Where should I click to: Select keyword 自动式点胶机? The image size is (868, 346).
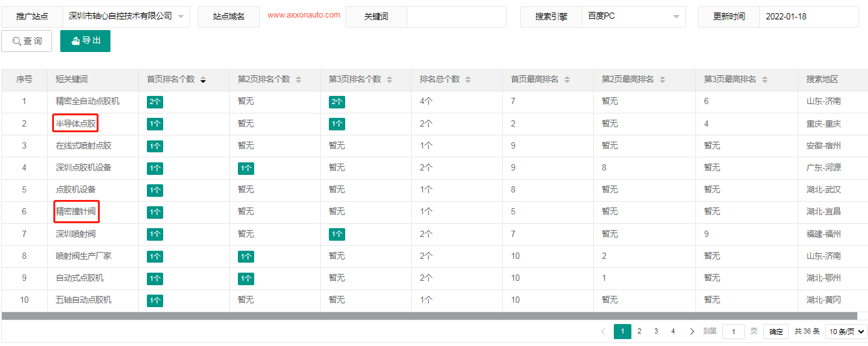click(x=80, y=278)
